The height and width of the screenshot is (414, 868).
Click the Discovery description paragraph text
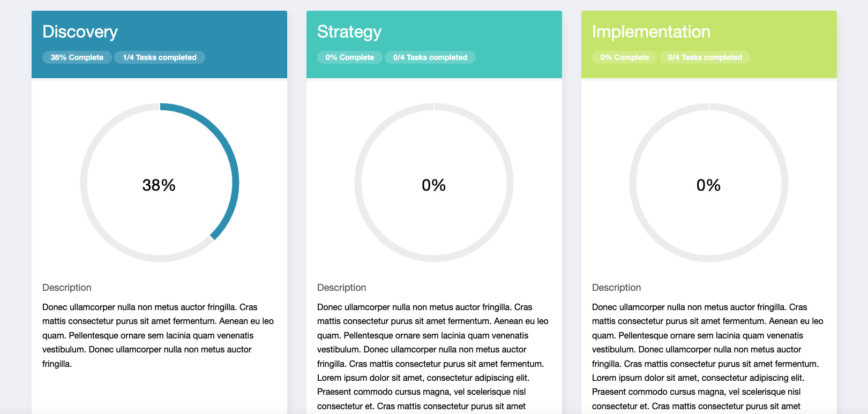pyautogui.click(x=159, y=335)
